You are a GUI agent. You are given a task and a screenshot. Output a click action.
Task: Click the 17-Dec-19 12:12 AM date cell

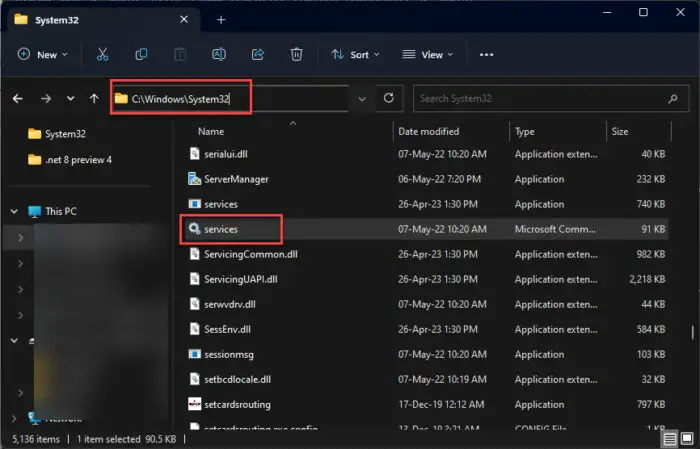(441, 404)
